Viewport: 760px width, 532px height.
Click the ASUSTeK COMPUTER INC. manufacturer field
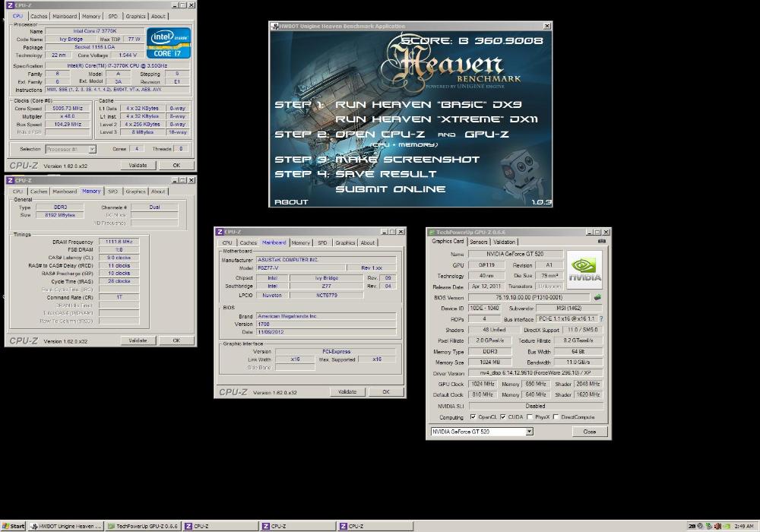click(326, 260)
